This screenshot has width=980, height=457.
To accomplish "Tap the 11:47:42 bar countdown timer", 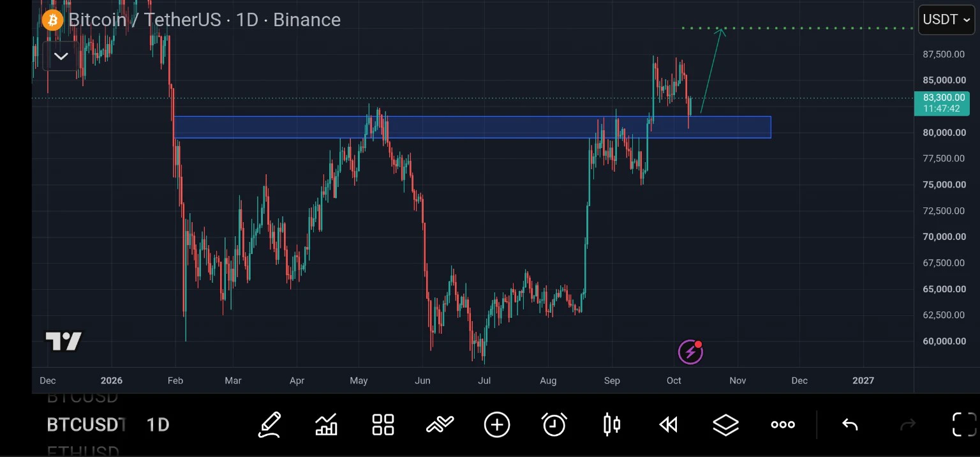I will (x=941, y=109).
